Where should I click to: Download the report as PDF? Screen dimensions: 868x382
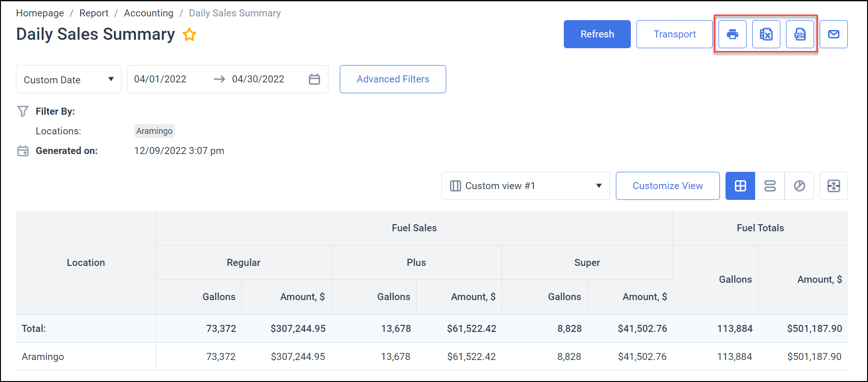(800, 34)
